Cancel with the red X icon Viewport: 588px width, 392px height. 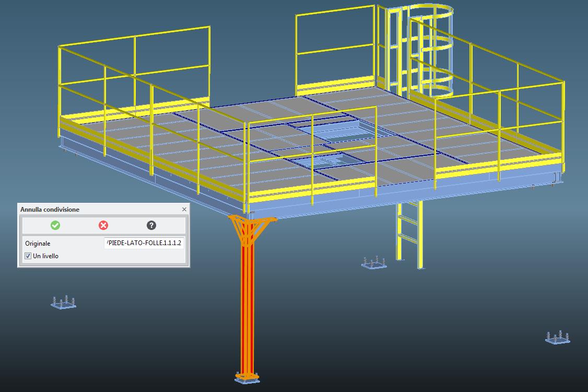click(103, 225)
